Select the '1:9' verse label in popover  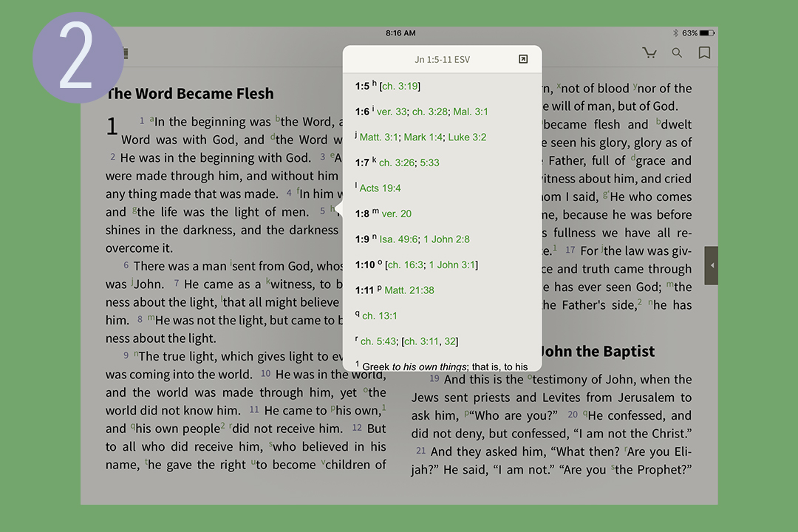(x=362, y=239)
